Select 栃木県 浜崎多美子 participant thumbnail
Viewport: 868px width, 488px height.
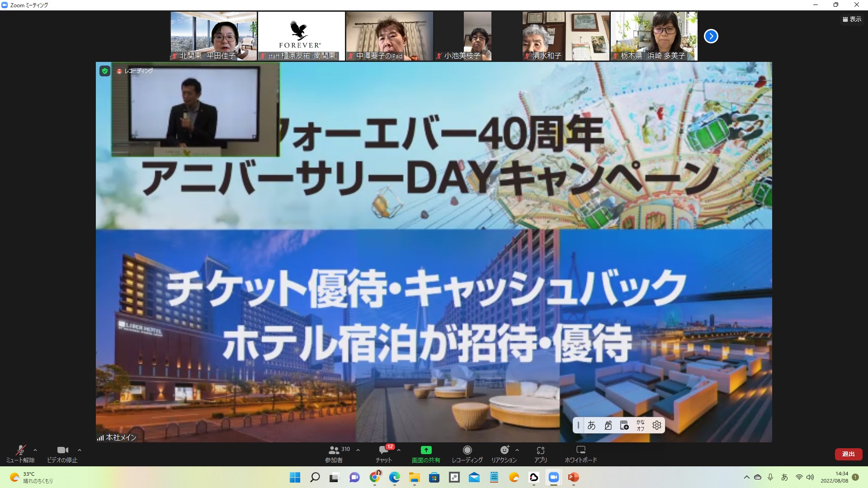pos(654,36)
